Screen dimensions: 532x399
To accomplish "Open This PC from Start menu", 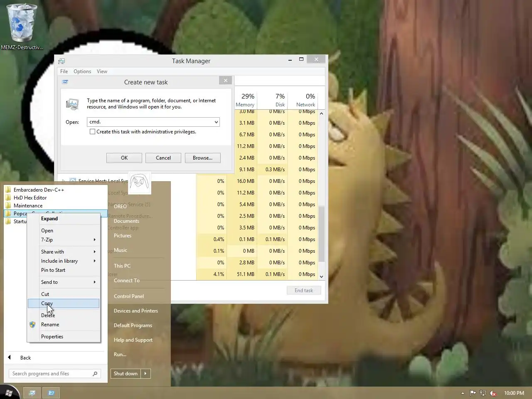I will point(122,266).
